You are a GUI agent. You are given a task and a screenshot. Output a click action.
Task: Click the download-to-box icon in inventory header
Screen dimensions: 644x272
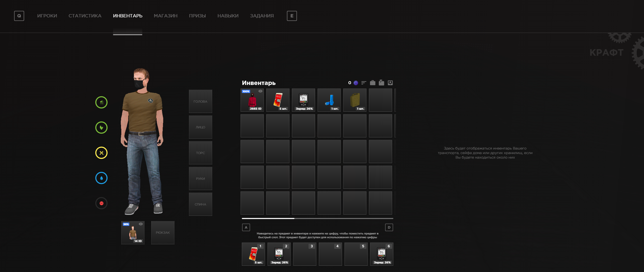390,83
